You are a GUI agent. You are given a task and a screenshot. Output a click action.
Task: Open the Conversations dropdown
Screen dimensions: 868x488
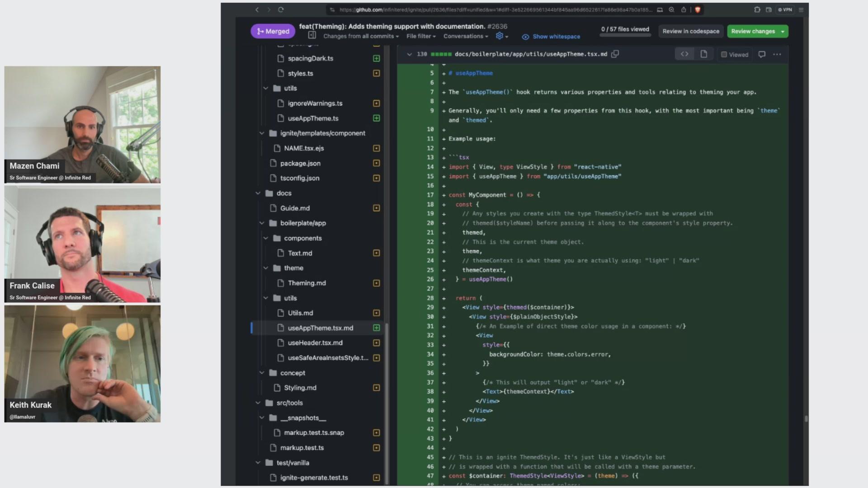[x=466, y=36]
